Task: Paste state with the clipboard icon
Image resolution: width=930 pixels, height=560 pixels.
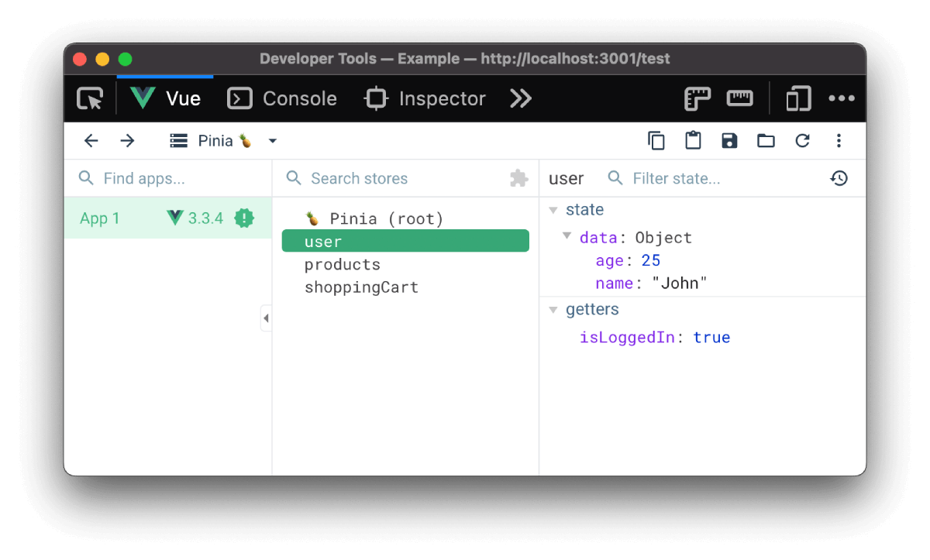Action: (x=693, y=140)
